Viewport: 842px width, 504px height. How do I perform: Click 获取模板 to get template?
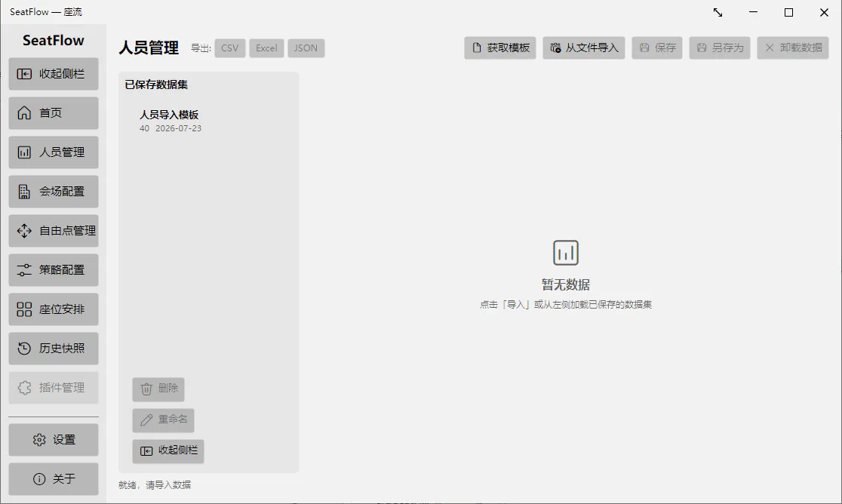pyautogui.click(x=500, y=48)
